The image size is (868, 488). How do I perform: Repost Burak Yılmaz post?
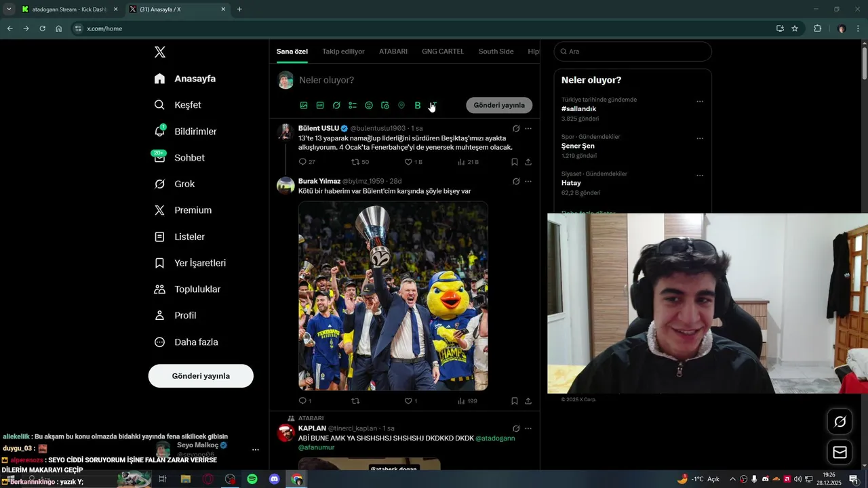pyautogui.click(x=355, y=401)
